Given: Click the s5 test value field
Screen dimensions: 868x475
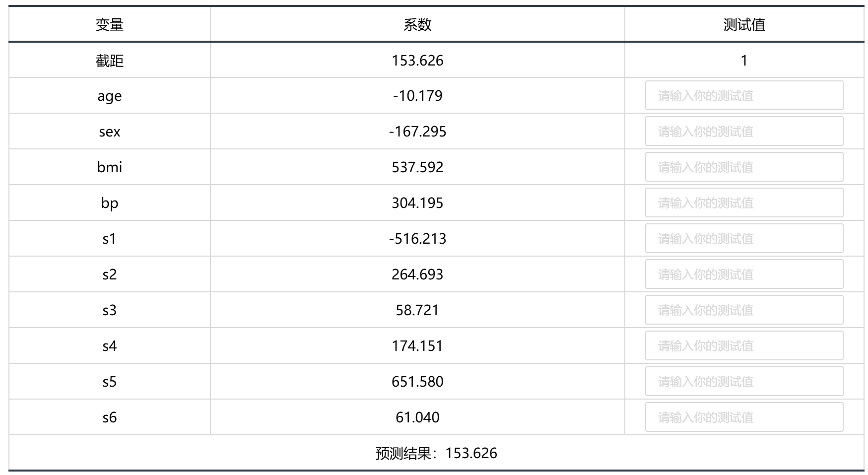Looking at the screenshot, I should pos(744,381).
